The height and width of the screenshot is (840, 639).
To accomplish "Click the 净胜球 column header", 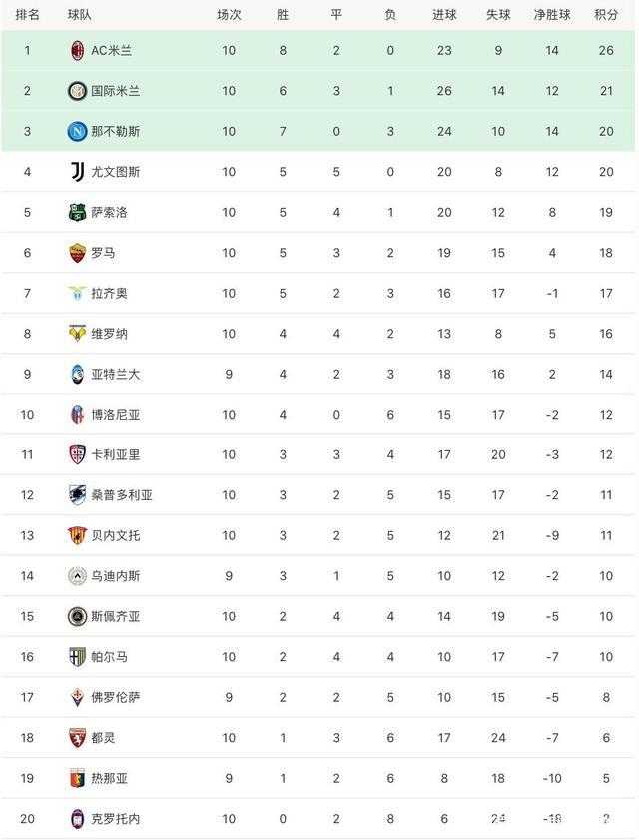I will point(552,15).
